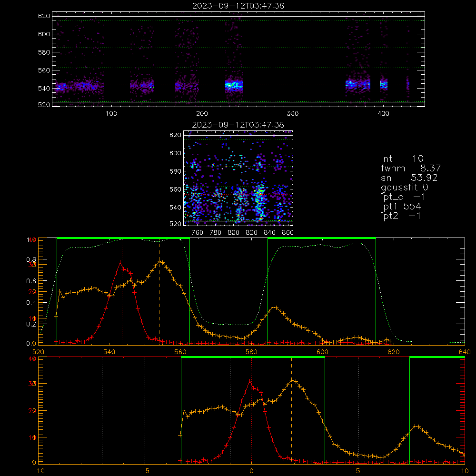
Task: Click x-axis label 5 of the bottom plot
Action: (x=358, y=471)
